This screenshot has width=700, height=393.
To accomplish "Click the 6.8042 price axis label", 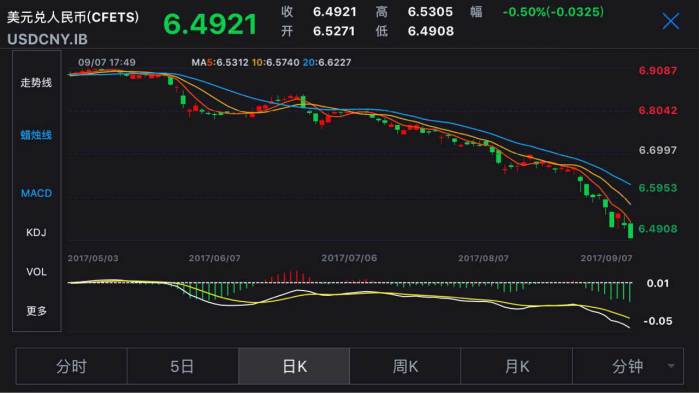I will point(658,110).
